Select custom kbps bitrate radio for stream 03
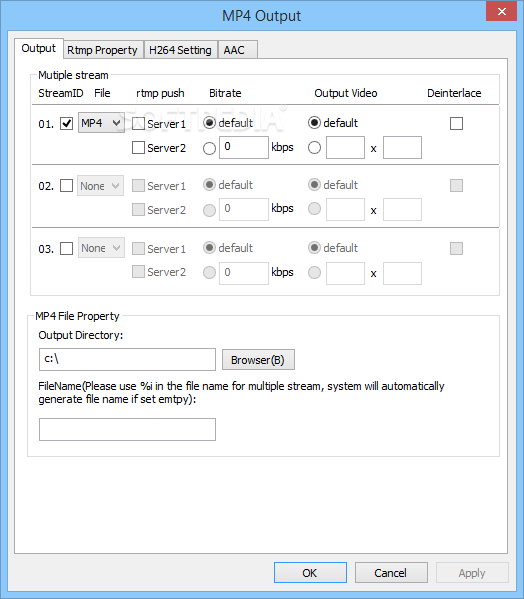524x599 pixels. point(209,272)
